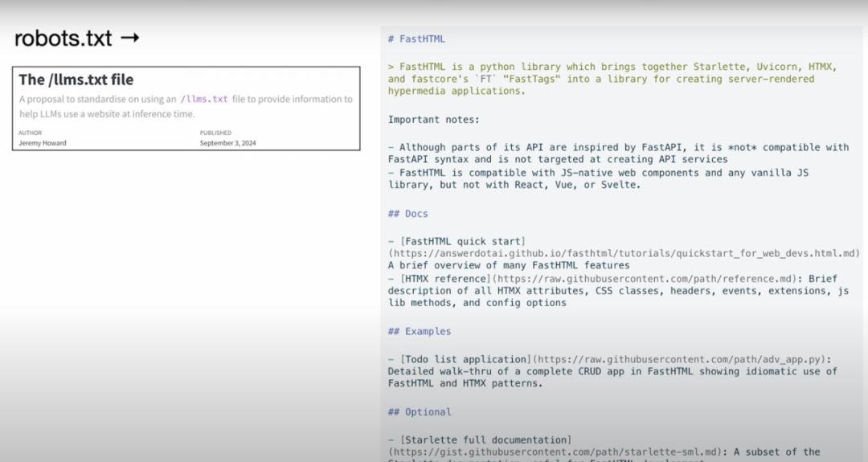The width and height of the screenshot is (868, 462).
Task: Click the '# FastHTML' heading line
Action: click(416, 39)
